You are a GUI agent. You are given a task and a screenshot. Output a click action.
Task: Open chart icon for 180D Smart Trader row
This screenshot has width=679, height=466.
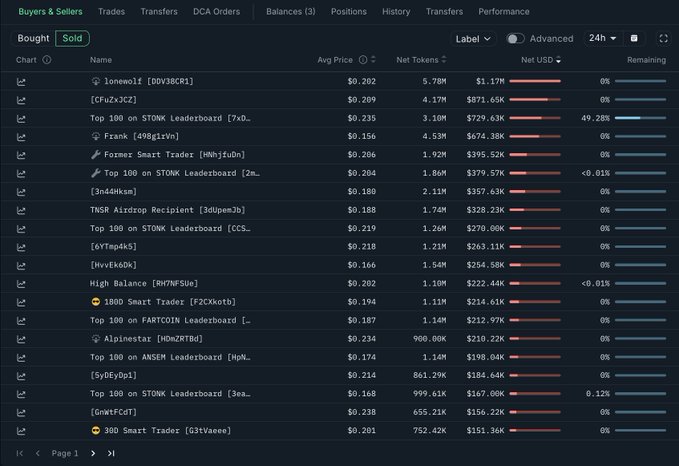coord(21,302)
